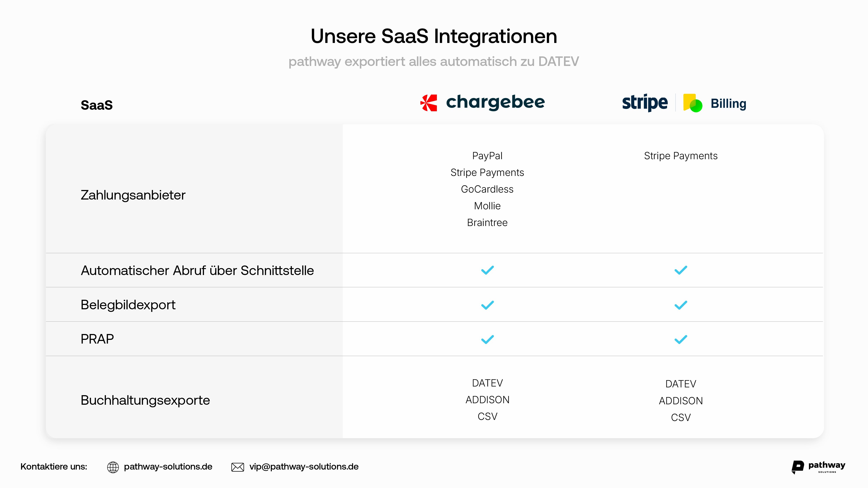Image resolution: width=868 pixels, height=488 pixels.
Task: Click the Unsere SaaS Integrationen heading
Action: [434, 36]
